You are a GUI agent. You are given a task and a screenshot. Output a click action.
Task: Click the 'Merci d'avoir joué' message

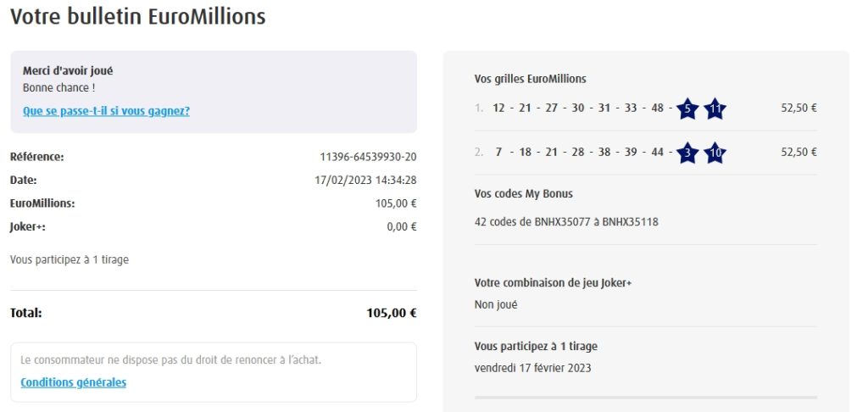pos(68,71)
